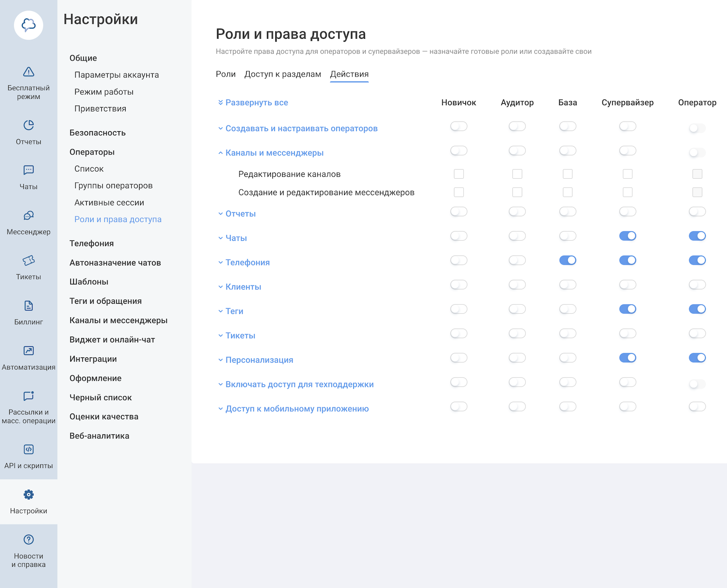Collapse the Каналы и мессенджеры group

pos(274,153)
